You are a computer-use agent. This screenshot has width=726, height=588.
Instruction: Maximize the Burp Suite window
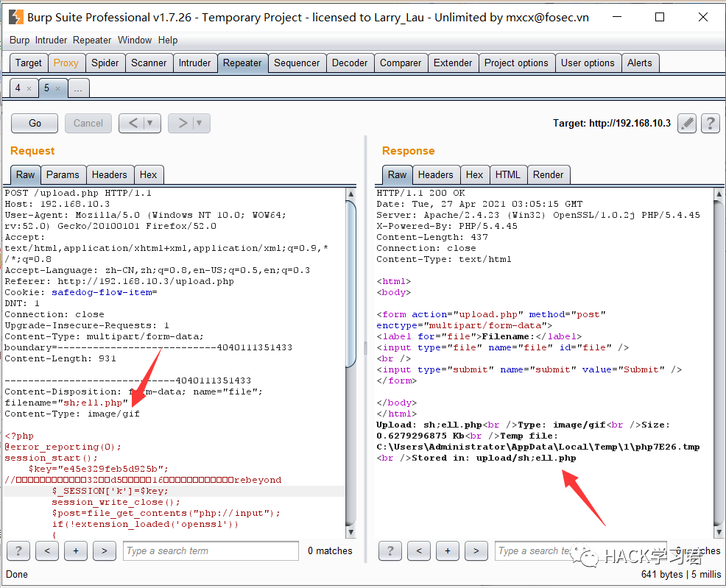pyautogui.click(x=660, y=17)
